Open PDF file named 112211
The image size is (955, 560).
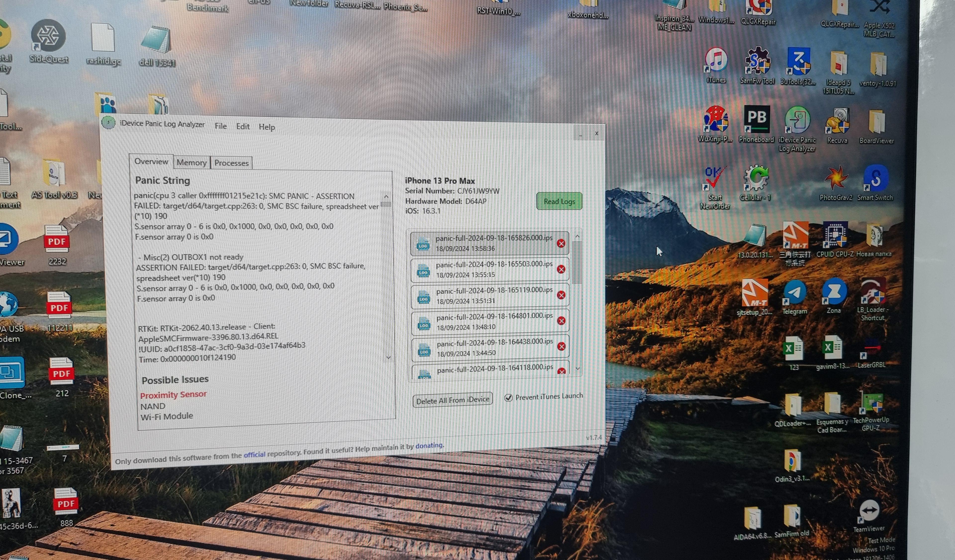[59, 311]
